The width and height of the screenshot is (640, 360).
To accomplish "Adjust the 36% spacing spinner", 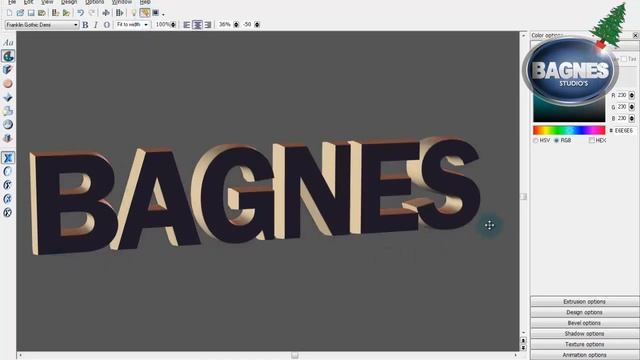I will (x=236, y=25).
